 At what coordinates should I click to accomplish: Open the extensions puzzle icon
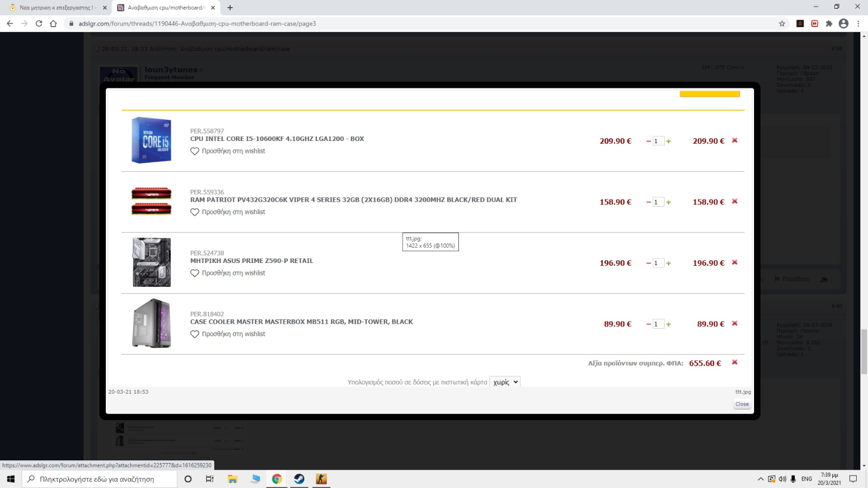tap(829, 23)
